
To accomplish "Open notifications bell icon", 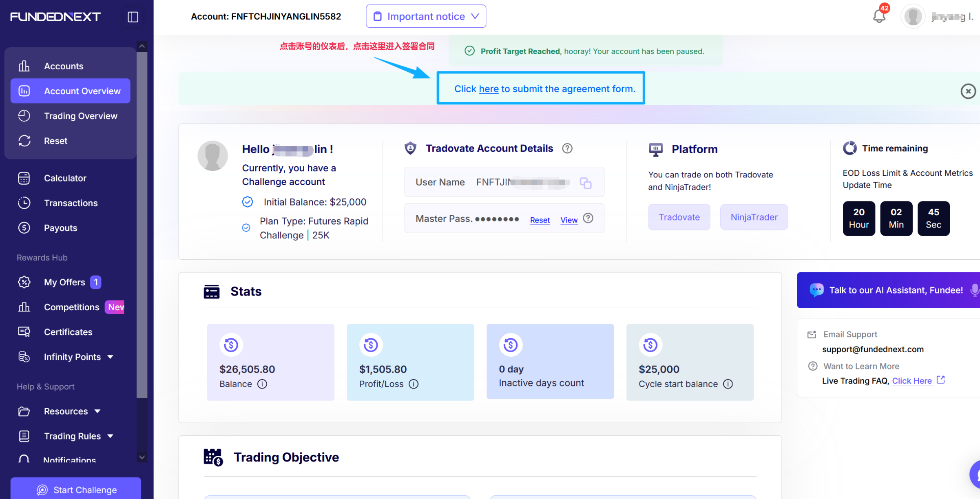I will (879, 15).
